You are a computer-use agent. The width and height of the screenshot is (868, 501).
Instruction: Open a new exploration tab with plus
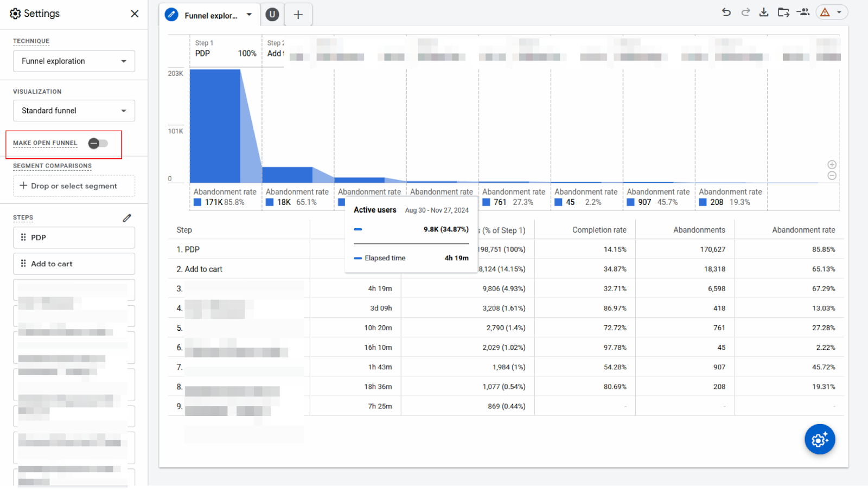[x=298, y=15]
